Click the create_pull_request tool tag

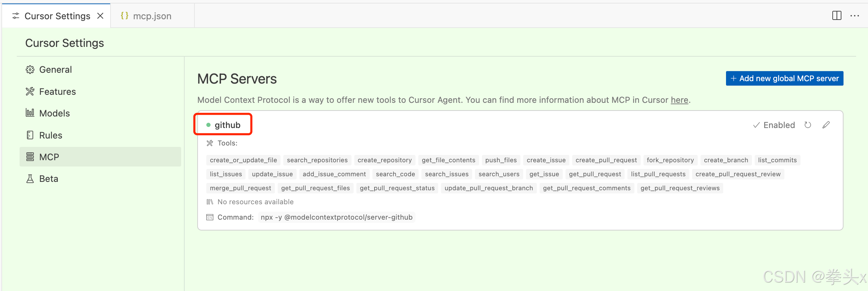[x=606, y=160]
